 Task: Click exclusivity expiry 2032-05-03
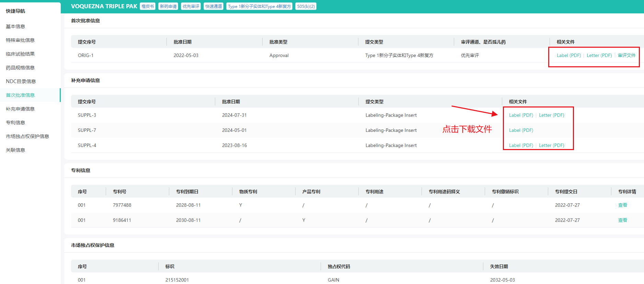point(503,280)
